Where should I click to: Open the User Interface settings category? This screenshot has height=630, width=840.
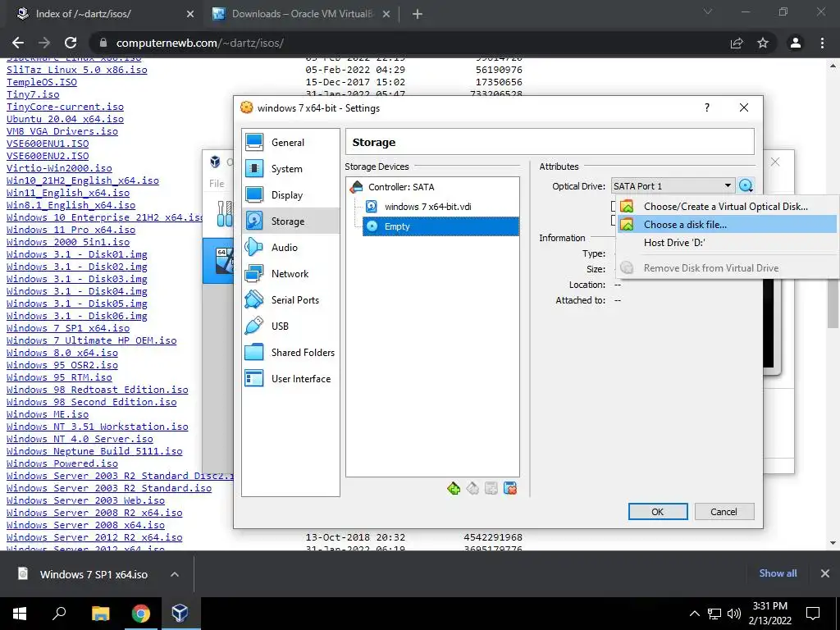coord(290,378)
